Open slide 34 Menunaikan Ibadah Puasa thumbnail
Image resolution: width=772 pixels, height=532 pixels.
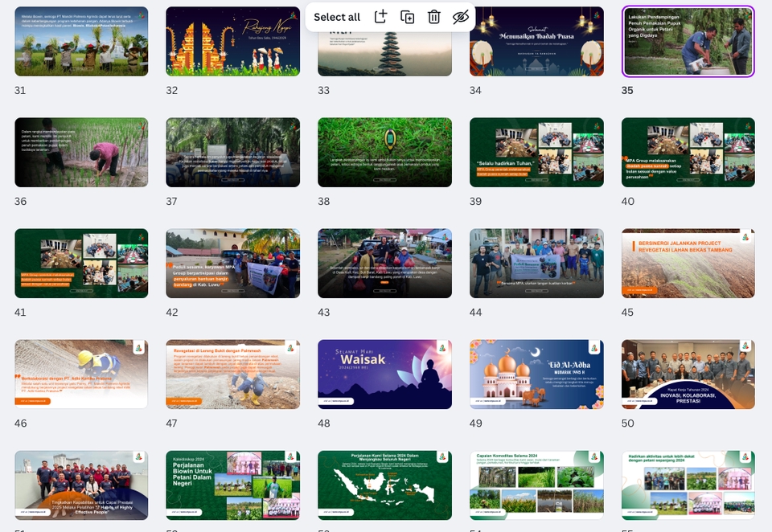point(536,41)
